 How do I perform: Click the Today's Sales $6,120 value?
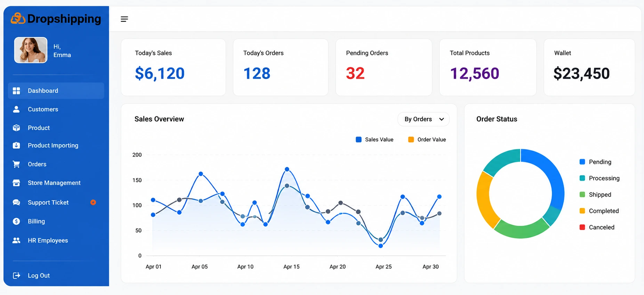tap(160, 73)
